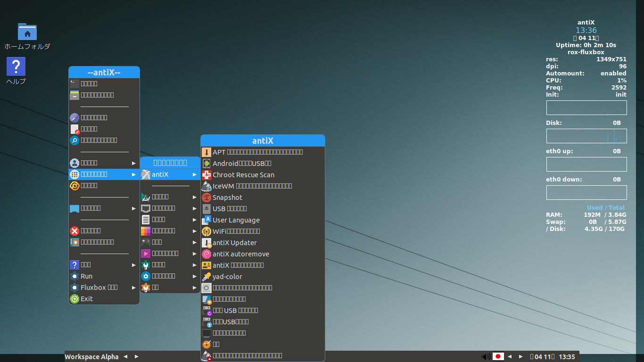
Task: Launch the terminal entry at top of the --antiX-- menu
Action: pos(104,83)
